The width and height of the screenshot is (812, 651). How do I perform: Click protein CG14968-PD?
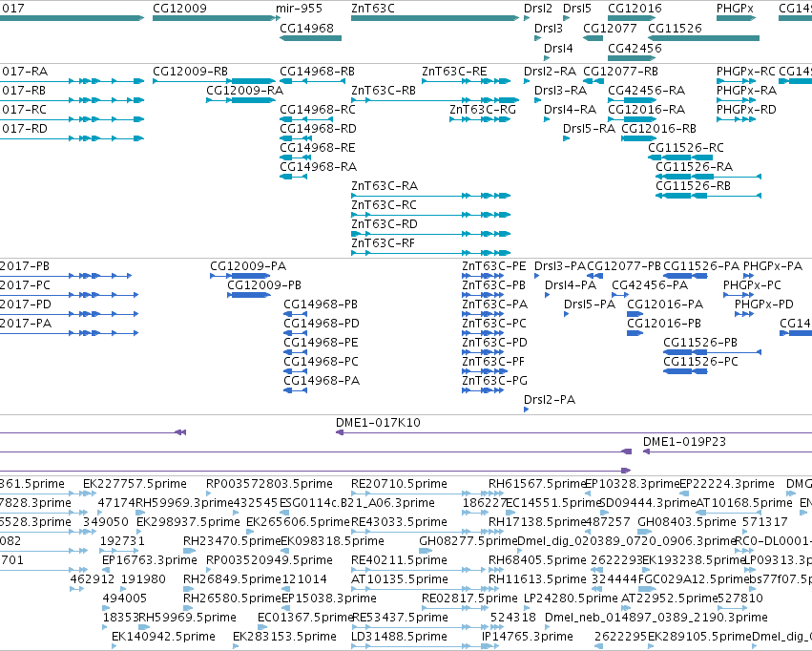click(x=321, y=325)
